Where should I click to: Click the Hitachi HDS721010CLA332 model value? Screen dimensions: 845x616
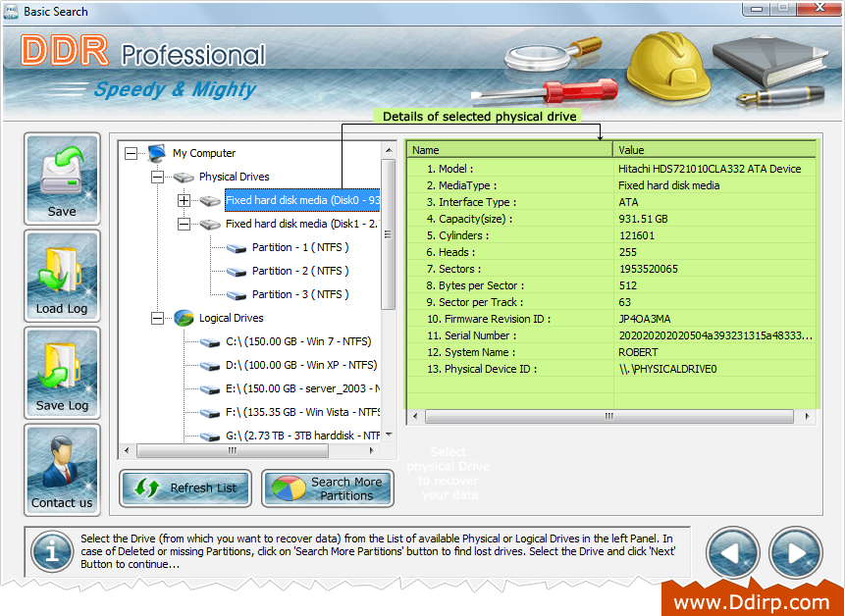710,169
